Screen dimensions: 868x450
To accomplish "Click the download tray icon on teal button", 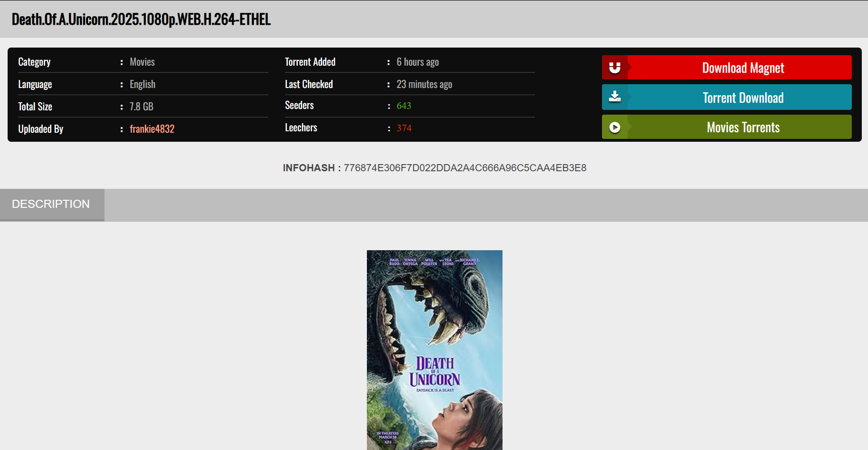I will [x=615, y=97].
